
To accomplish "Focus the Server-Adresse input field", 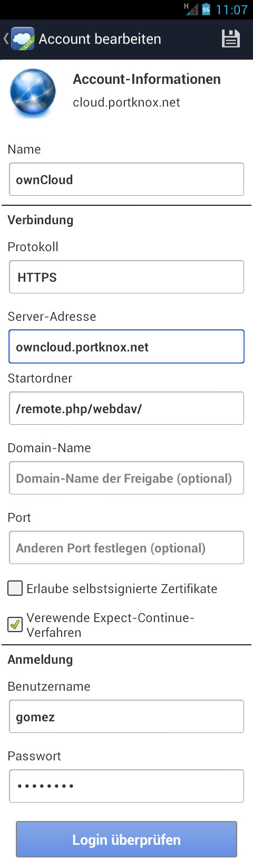I will pyautogui.click(x=126, y=347).
